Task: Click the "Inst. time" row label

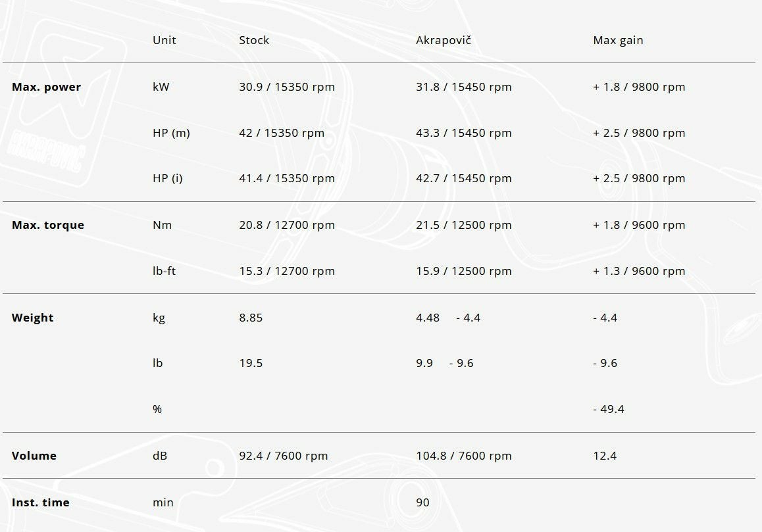Action: (x=41, y=502)
